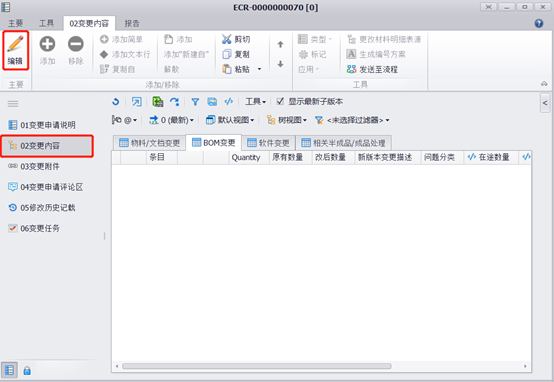This screenshot has width=554, height=382.
Task: Switch to BOM变更 tab
Action: tap(213, 142)
